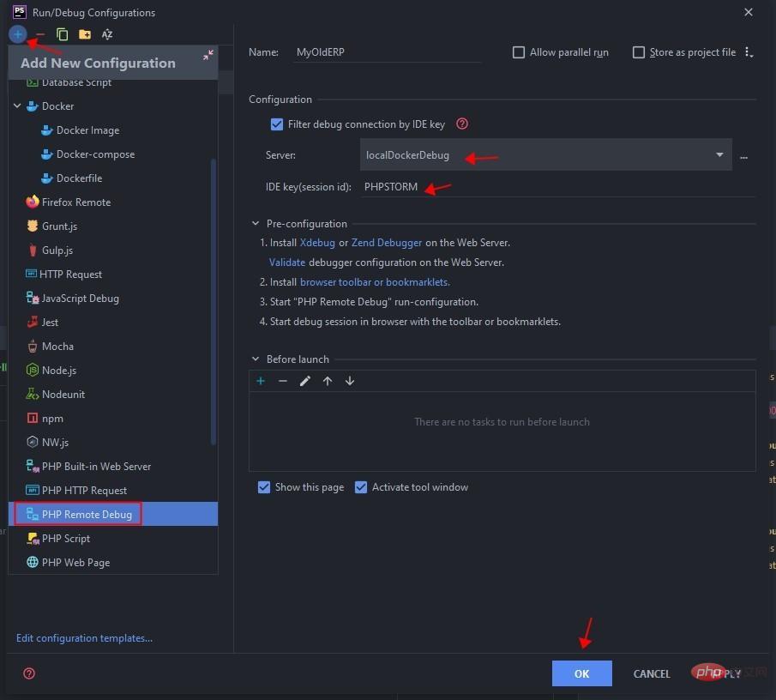
Task: Select PHP Remote Debug configuration
Action: pos(113,515)
